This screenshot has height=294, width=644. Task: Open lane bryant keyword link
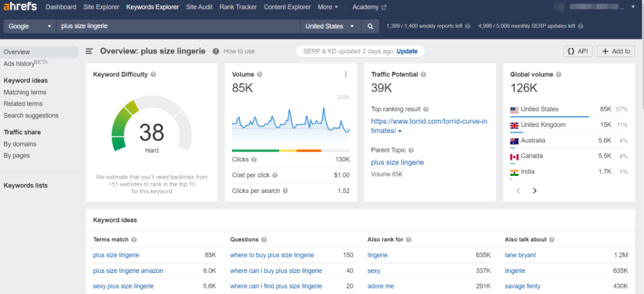tap(520, 255)
